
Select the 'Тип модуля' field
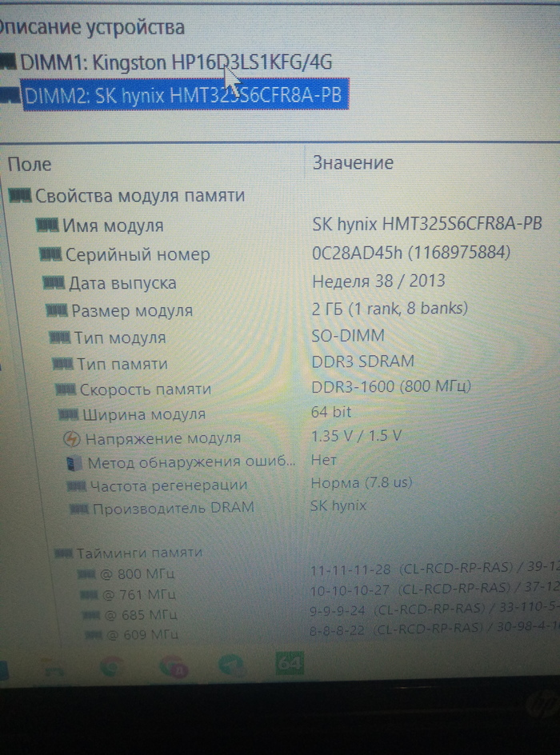pos(120,338)
